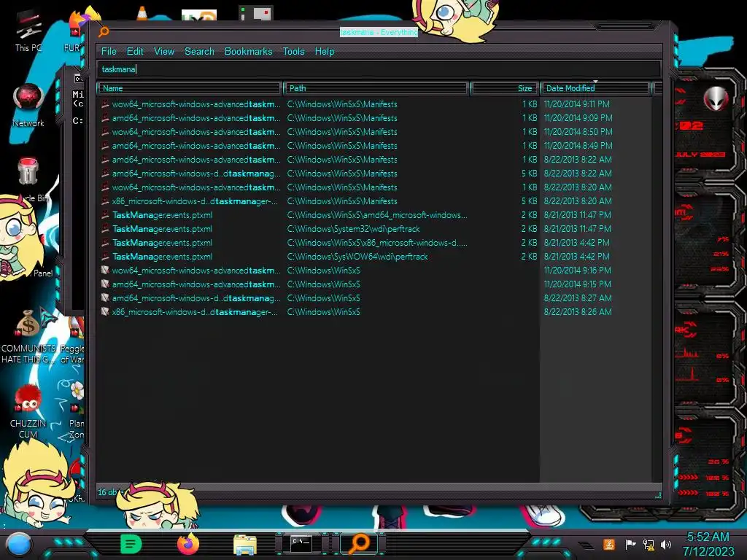The height and width of the screenshot is (560, 747).
Task: Sort results by Path column header
Action: pyautogui.click(x=376, y=88)
